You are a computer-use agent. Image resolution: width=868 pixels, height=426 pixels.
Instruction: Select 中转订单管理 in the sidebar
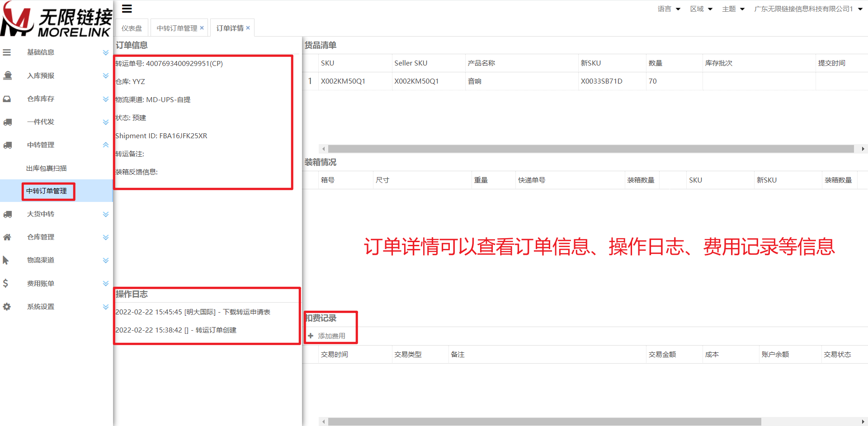pos(47,191)
